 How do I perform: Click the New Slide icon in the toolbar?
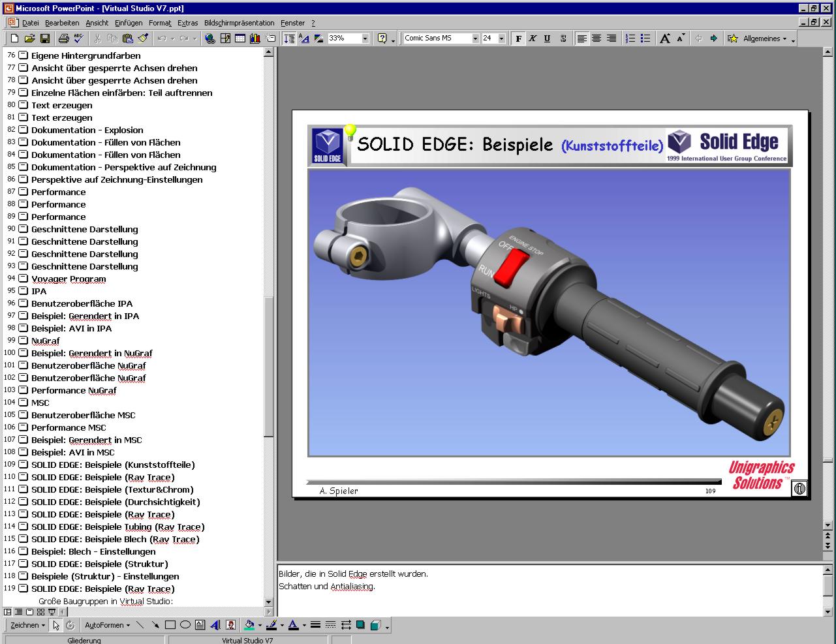pyautogui.click(x=271, y=38)
